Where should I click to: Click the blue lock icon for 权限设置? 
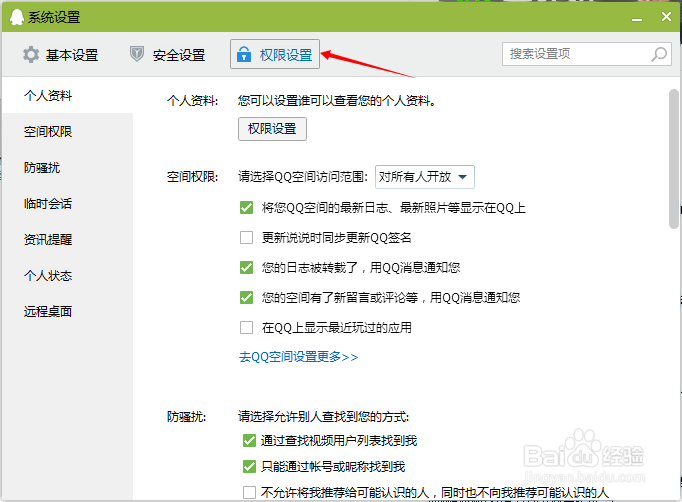click(x=244, y=54)
